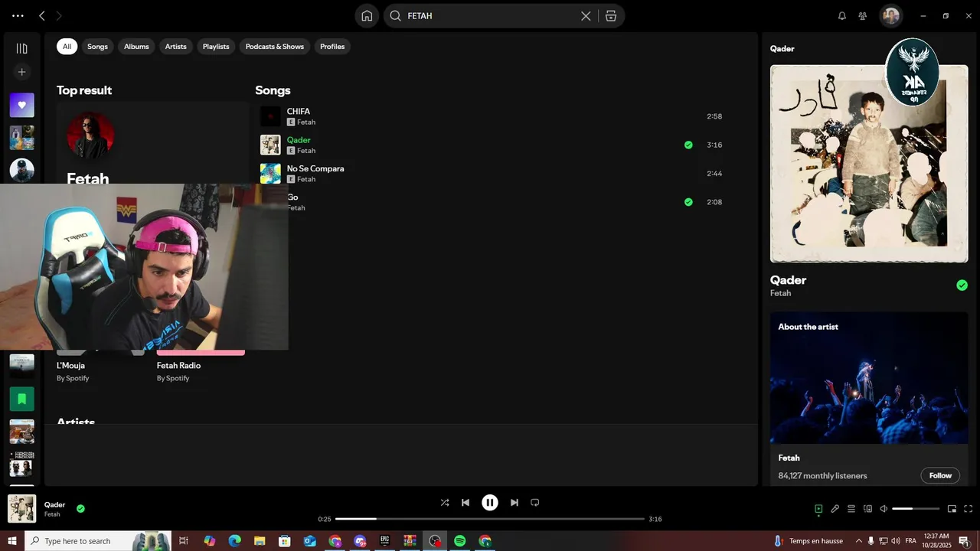Open the Fetah Radio playlist
This screenshot has height=551, width=980.
point(178,366)
